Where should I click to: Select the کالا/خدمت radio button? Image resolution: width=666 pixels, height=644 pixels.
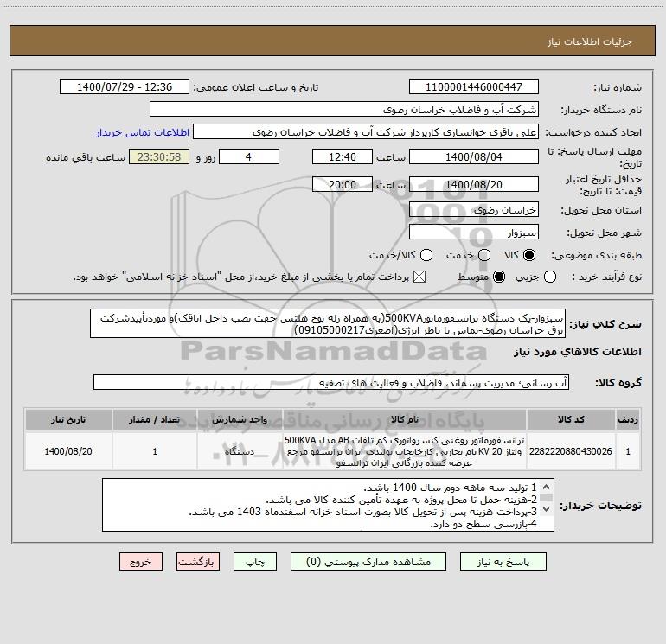pos(426,255)
